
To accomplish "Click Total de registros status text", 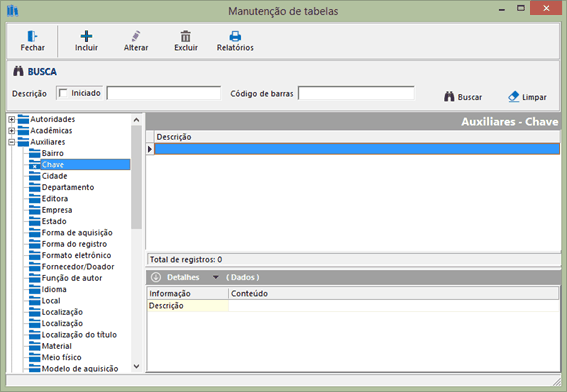I will pos(186,260).
